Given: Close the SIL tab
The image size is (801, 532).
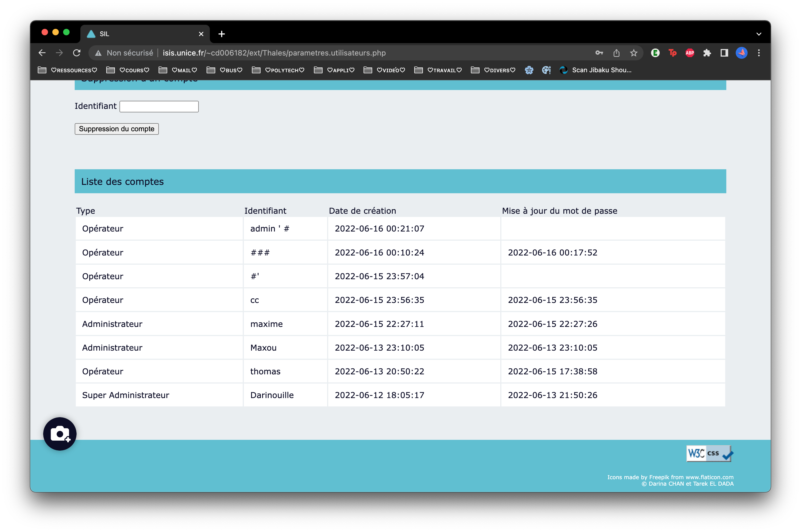Looking at the screenshot, I should [201, 34].
